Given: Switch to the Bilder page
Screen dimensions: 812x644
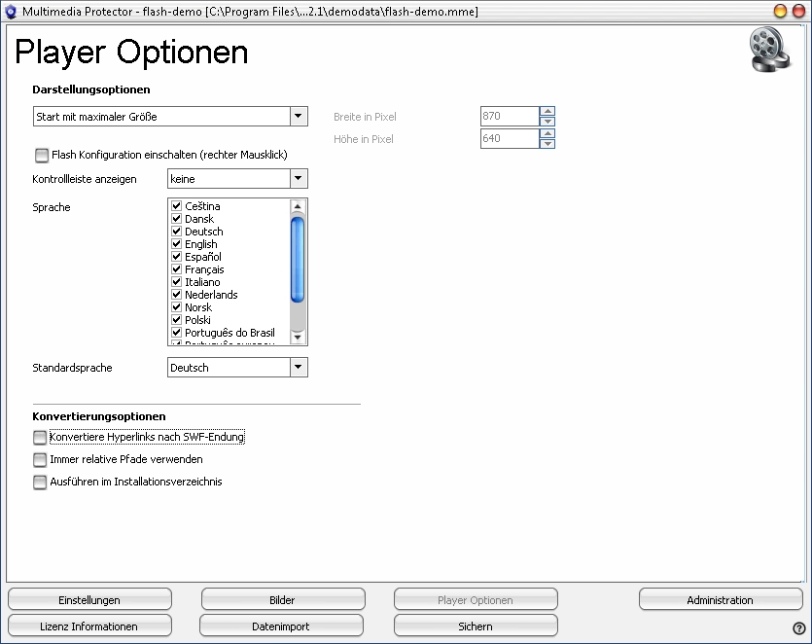Looking at the screenshot, I should [282, 600].
